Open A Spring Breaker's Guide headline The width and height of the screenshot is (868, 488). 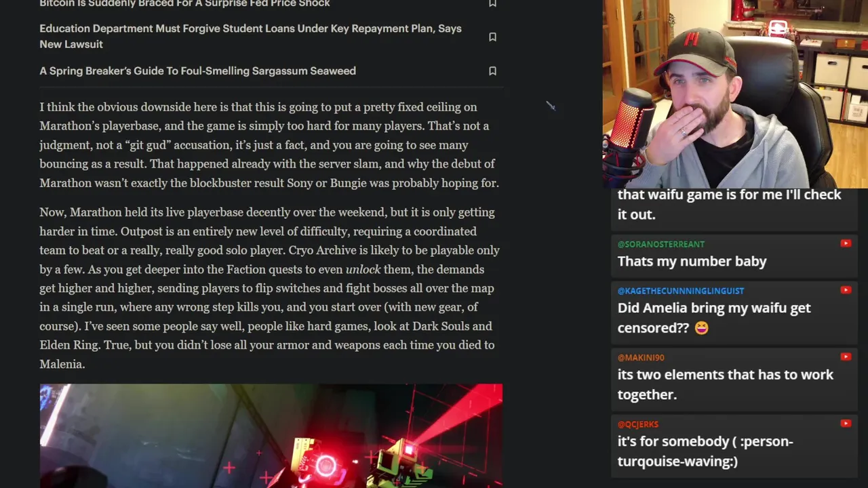point(197,70)
